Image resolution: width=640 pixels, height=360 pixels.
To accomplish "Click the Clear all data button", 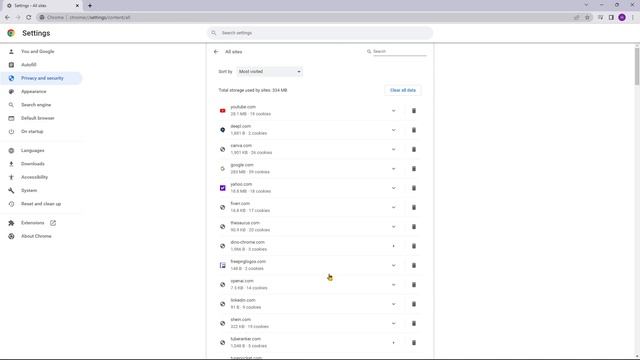I will point(403,90).
